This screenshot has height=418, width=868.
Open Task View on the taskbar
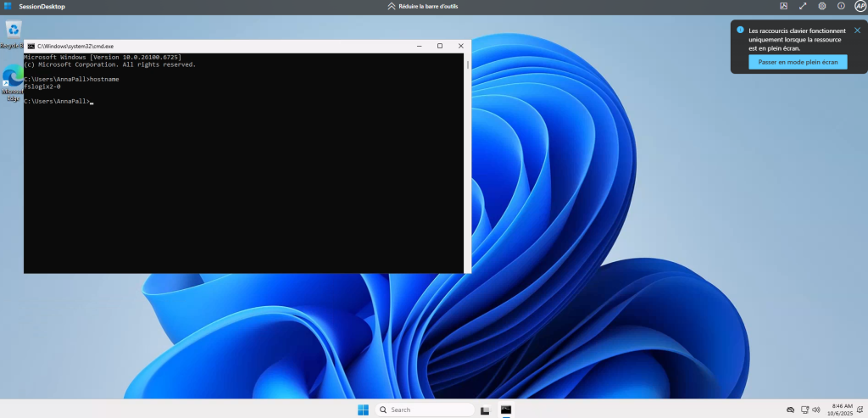tap(485, 410)
